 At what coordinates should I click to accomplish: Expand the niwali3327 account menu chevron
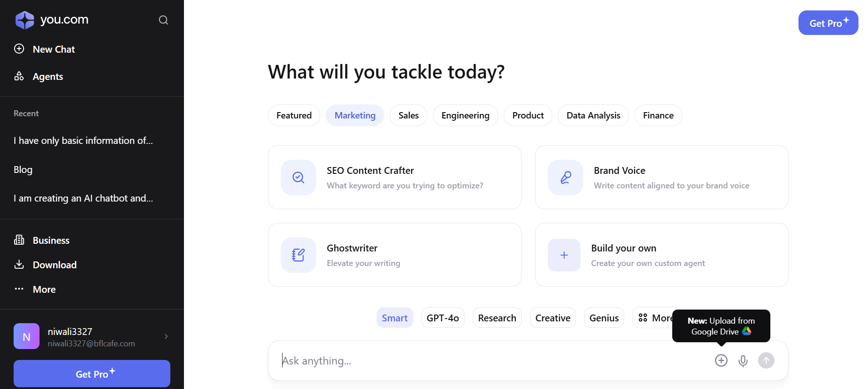click(166, 336)
